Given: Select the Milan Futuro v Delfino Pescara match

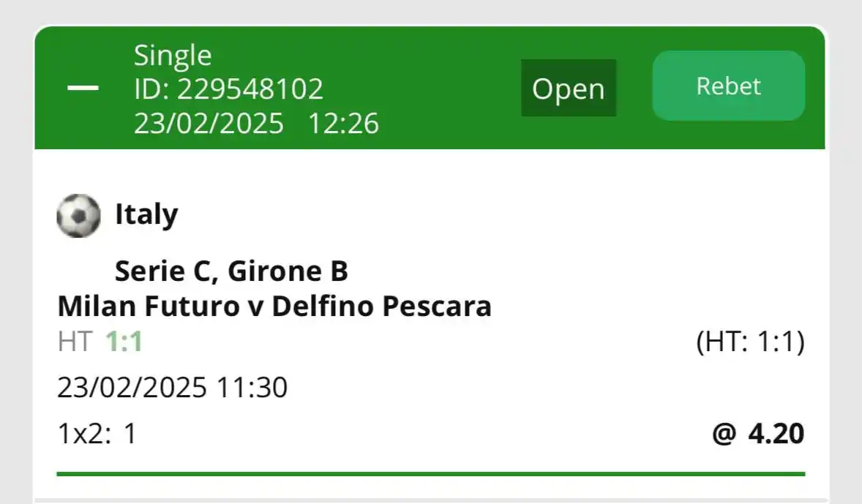Looking at the screenshot, I should coord(276,306).
